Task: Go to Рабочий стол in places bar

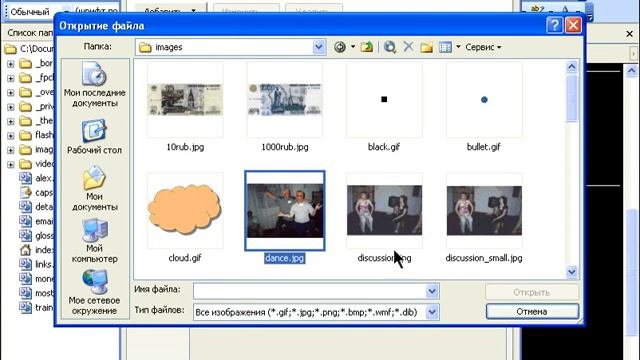Action: click(94, 137)
